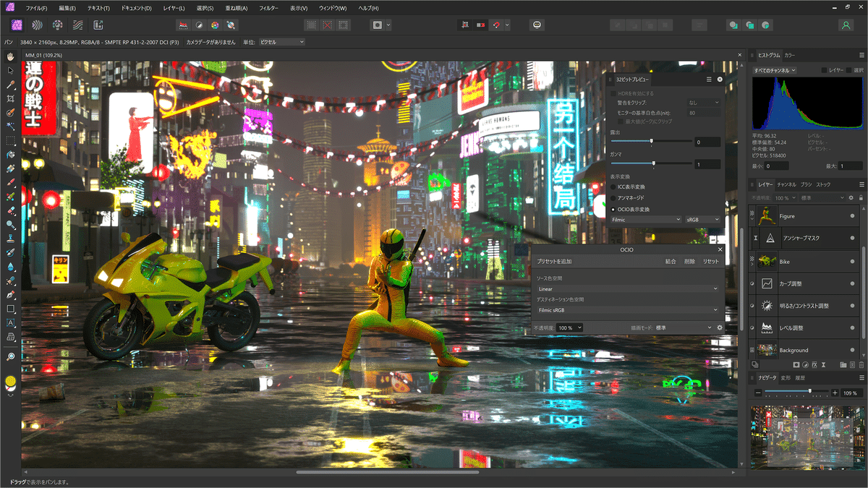The width and height of the screenshot is (868, 488).
Task: Select the Artistic Text tool
Action: pos(10,323)
